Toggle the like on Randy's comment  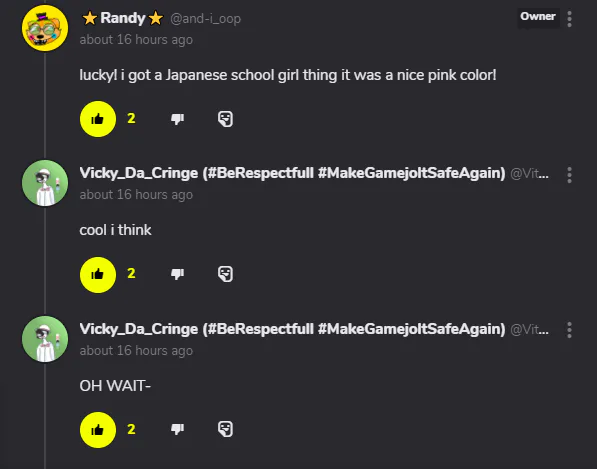98,119
